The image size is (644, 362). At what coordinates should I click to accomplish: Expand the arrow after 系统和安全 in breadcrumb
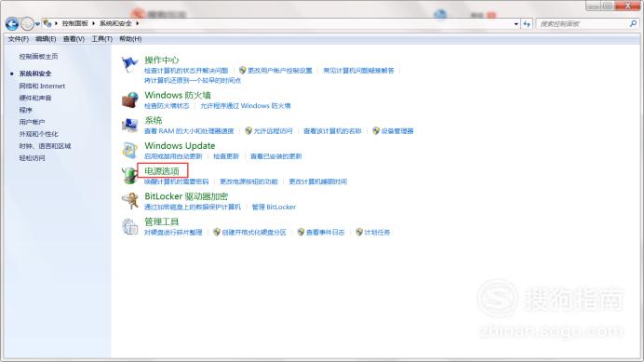137,23
